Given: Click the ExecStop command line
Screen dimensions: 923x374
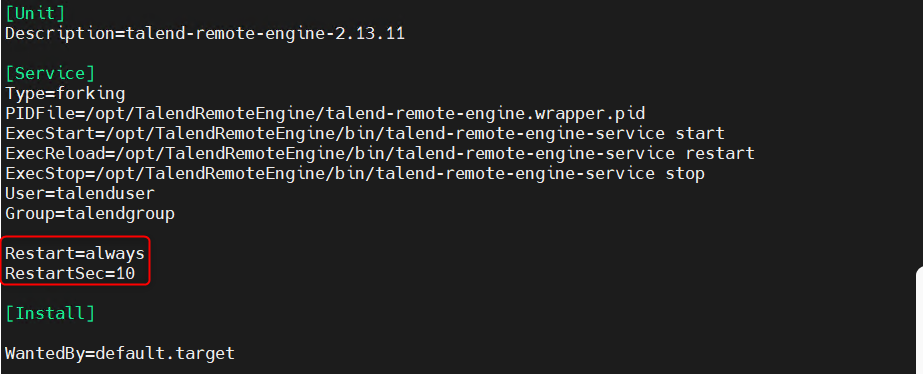Looking at the screenshot, I should point(355,173).
